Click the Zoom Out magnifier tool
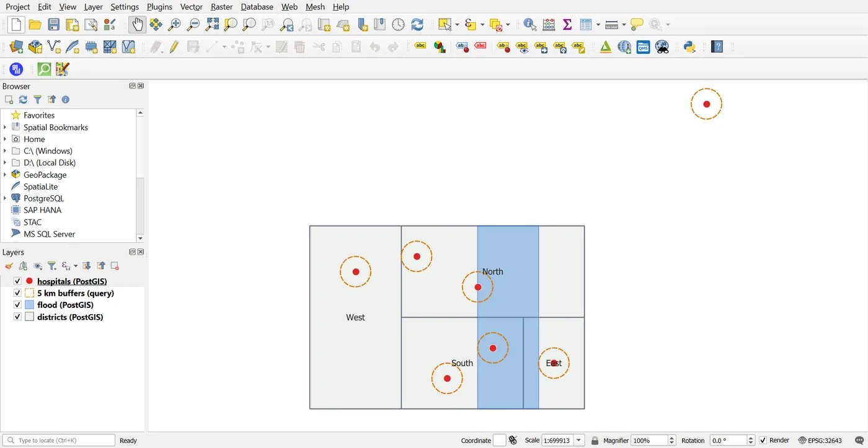 tap(193, 25)
